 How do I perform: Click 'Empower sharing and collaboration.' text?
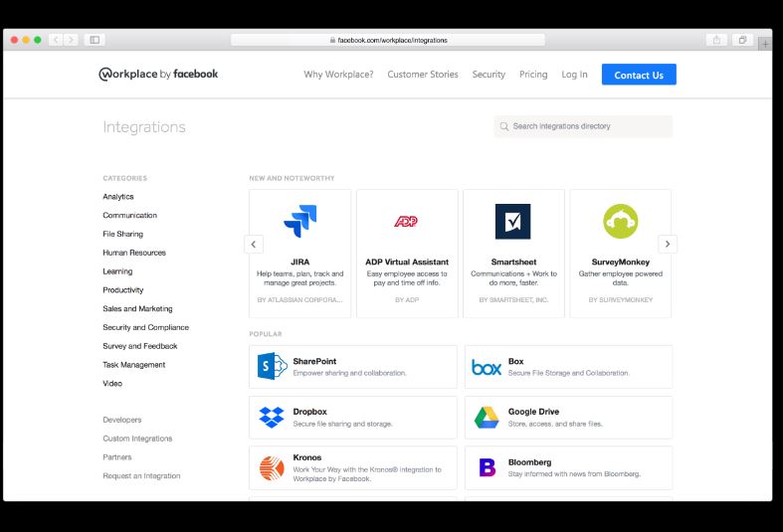[350, 373]
